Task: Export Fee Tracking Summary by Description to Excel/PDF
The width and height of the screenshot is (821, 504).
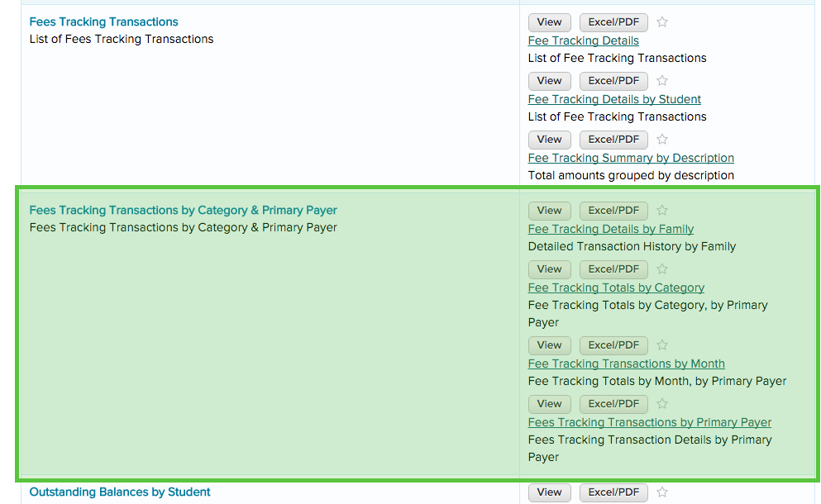Action: point(613,140)
